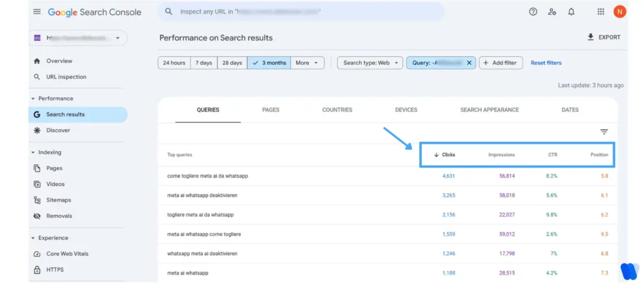Click the Overview home icon
The width and height of the screenshot is (644, 284).
coord(37,61)
